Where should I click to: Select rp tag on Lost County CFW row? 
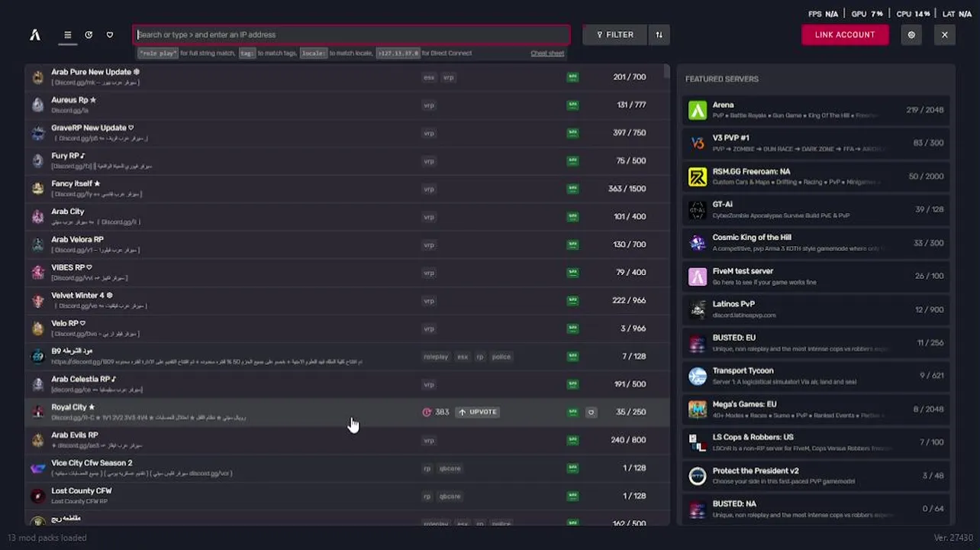(x=427, y=496)
